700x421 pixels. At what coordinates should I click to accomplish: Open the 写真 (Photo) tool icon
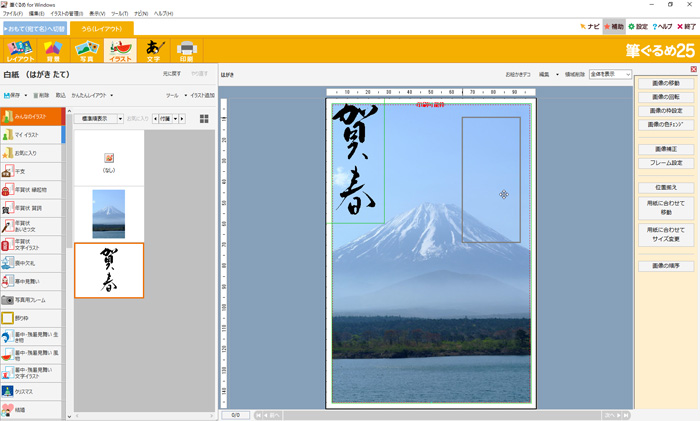click(87, 50)
